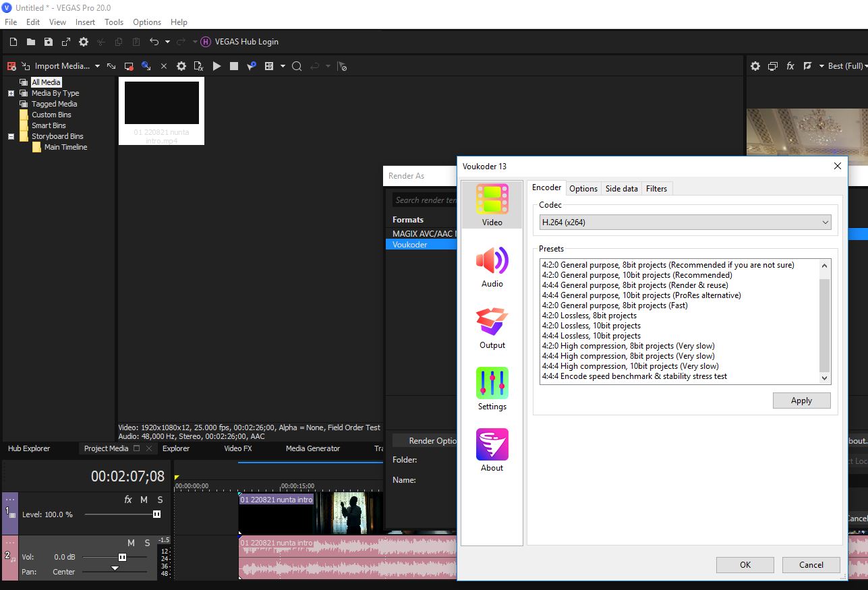Click the Save project icon

[x=49, y=42]
